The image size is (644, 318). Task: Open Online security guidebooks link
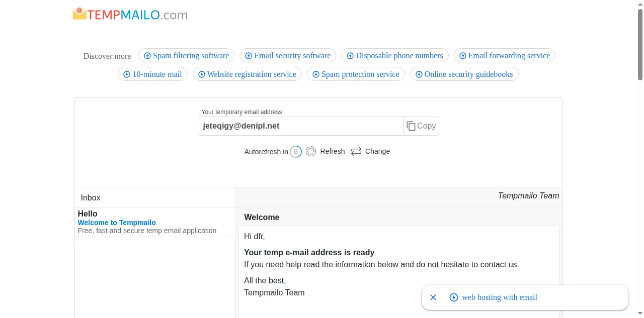(x=464, y=74)
